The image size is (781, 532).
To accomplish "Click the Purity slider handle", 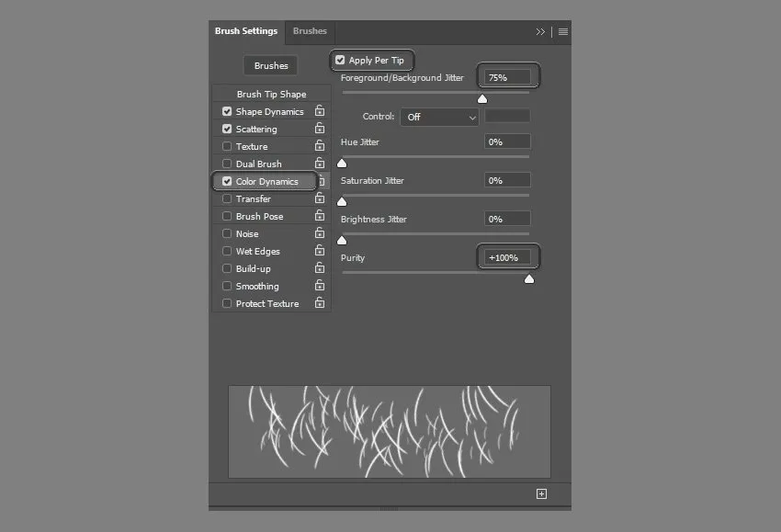I will (x=529, y=279).
